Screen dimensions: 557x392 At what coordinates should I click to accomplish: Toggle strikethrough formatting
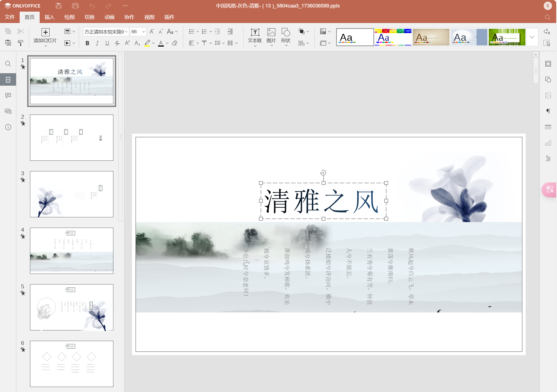coord(117,43)
